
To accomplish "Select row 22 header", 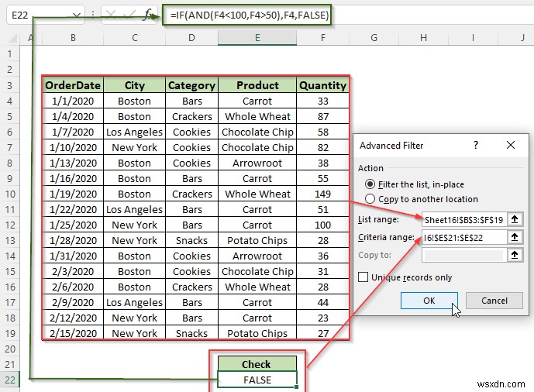I will (10, 380).
